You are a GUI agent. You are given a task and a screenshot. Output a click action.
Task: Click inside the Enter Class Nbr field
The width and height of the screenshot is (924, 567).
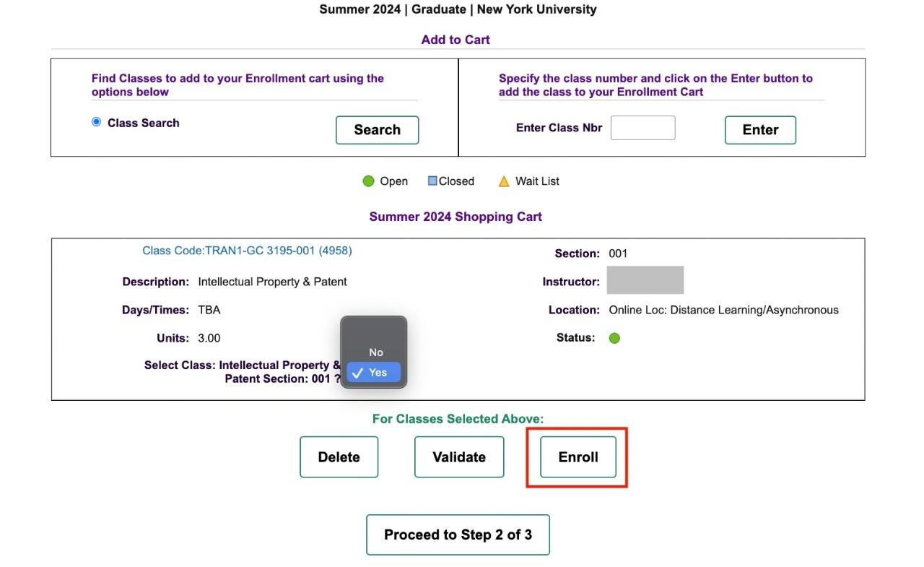[x=642, y=128]
